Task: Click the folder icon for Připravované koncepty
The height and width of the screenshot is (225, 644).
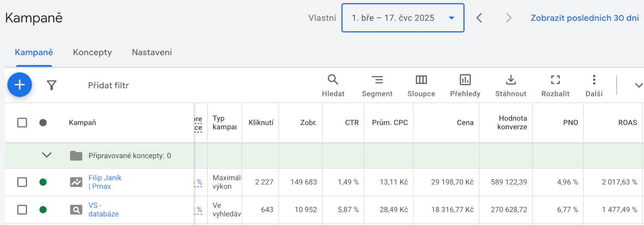Action: [76, 156]
